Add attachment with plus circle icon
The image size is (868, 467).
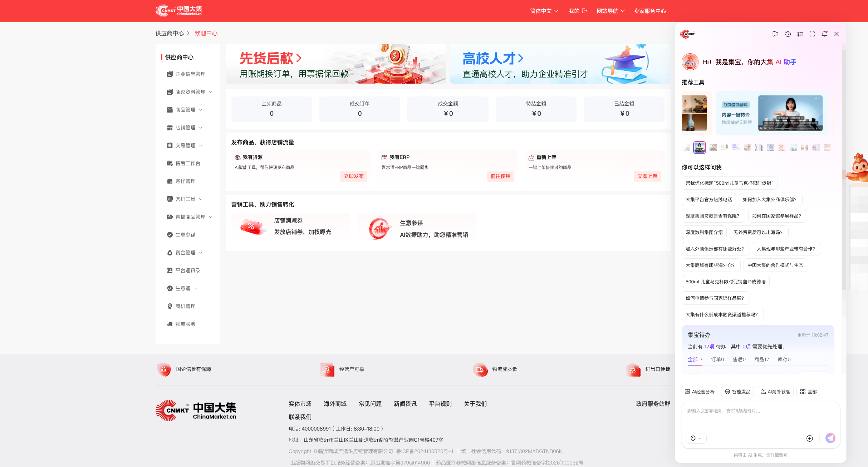tap(810, 438)
